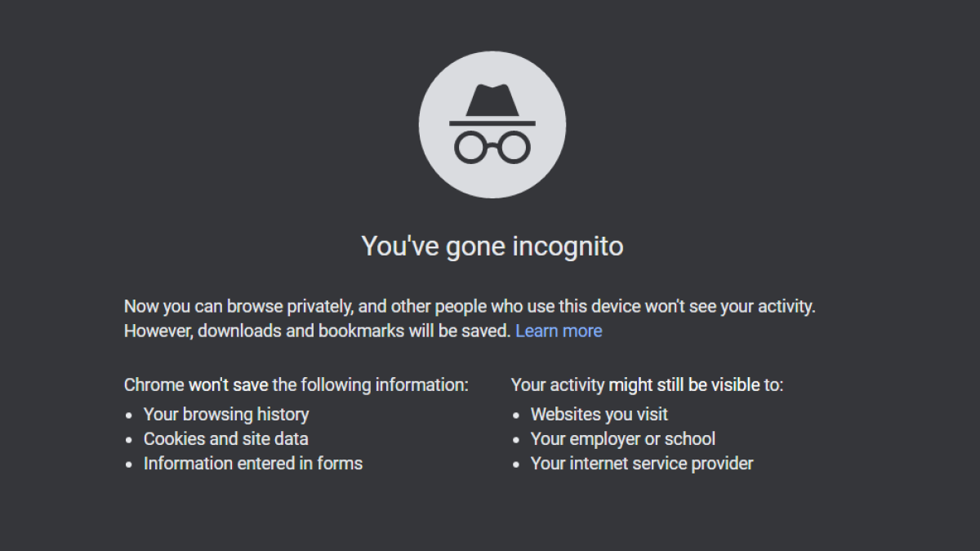This screenshot has height=551, width=980.
Task: Click the "You've gone incognito" heading
Action: [492, 246]
